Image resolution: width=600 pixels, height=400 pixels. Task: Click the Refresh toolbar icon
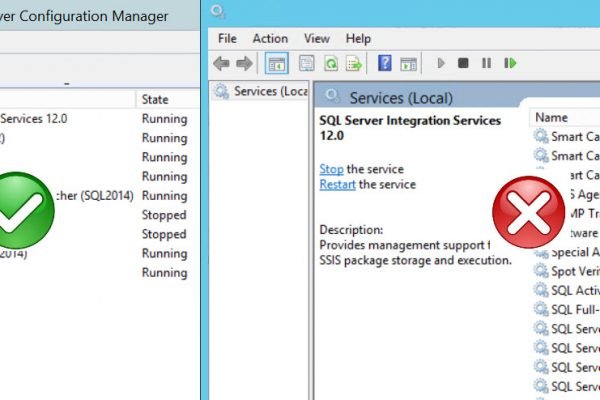tap(329, 64)
